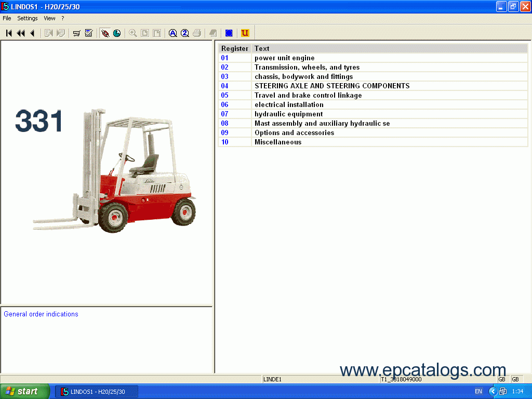The width and height of the screenshot is (532, 399).
Task: Open register 05 Travel and brake control
Action: [373, 96]
